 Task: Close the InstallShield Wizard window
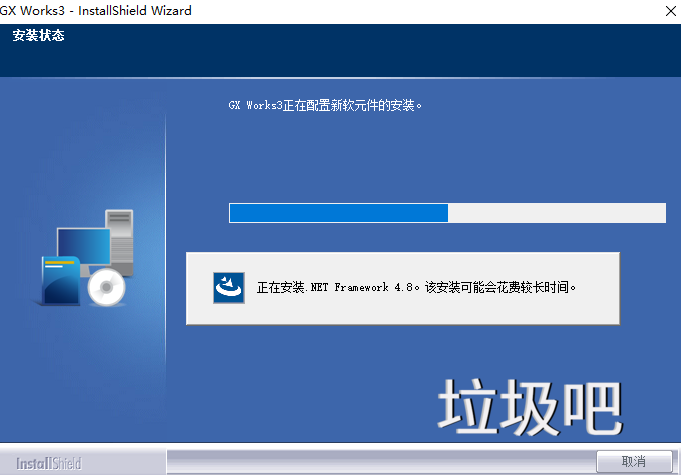pyautogui.click(x=668, y=10)
